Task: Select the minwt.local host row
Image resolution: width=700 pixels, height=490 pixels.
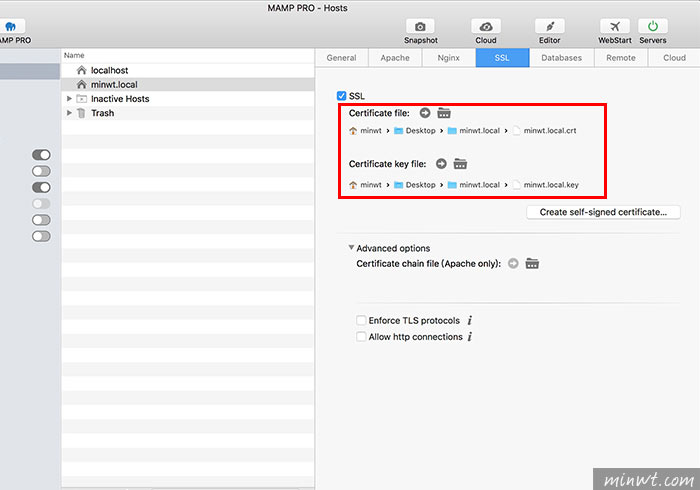Action: click(188, 84)
